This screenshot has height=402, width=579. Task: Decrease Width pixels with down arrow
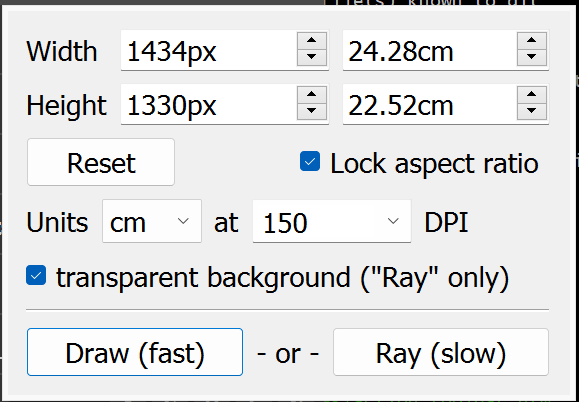[312, 57]
